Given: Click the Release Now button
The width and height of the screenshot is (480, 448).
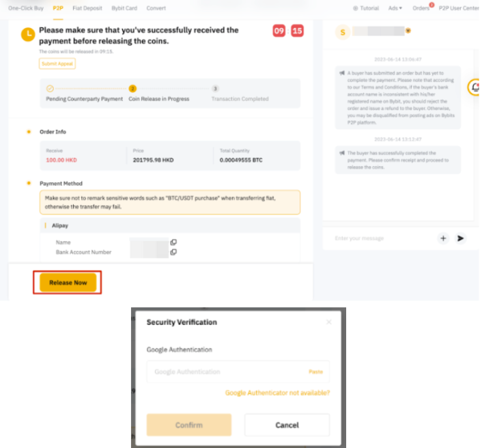Looking at the screenshot, I should coord(68,282).
